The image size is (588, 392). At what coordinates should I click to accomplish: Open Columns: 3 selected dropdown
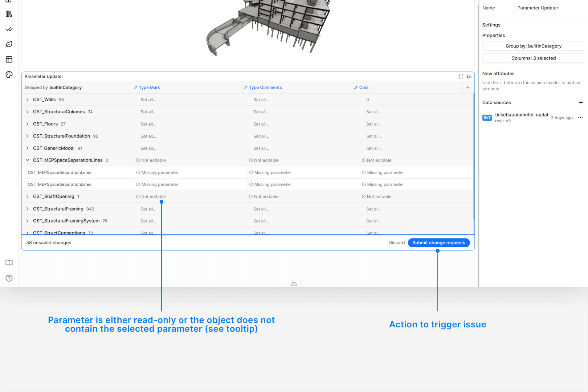(x=534, y=58)
